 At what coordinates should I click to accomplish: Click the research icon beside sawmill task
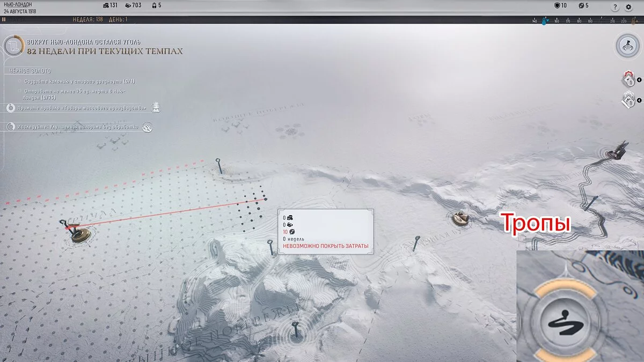(147, 127)
